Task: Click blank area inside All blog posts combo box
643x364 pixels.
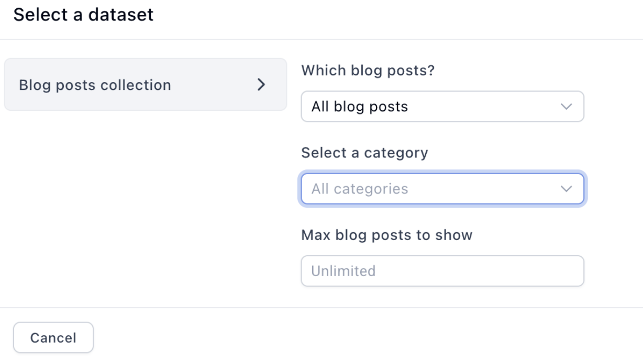Action: (x=482, y=107)
